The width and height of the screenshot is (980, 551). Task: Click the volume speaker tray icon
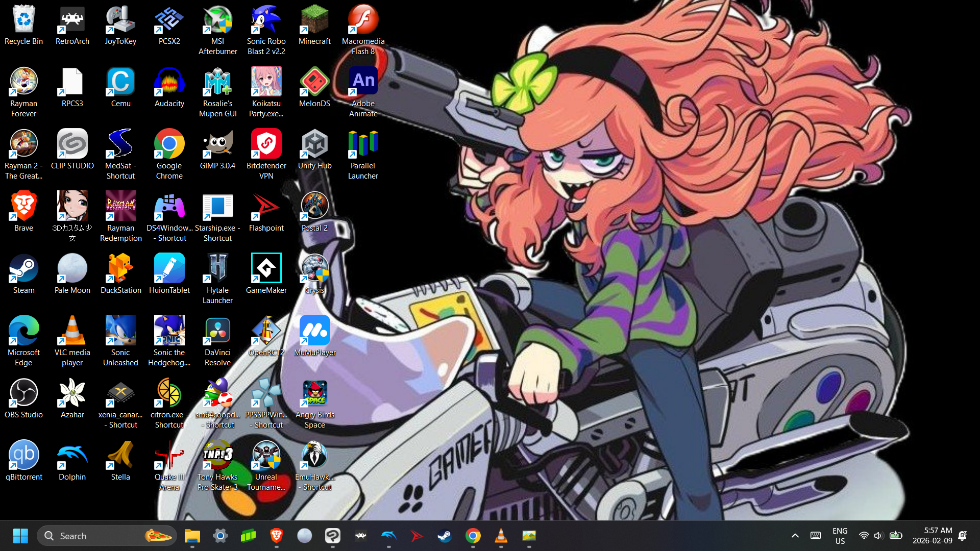[x=878, y=536]
